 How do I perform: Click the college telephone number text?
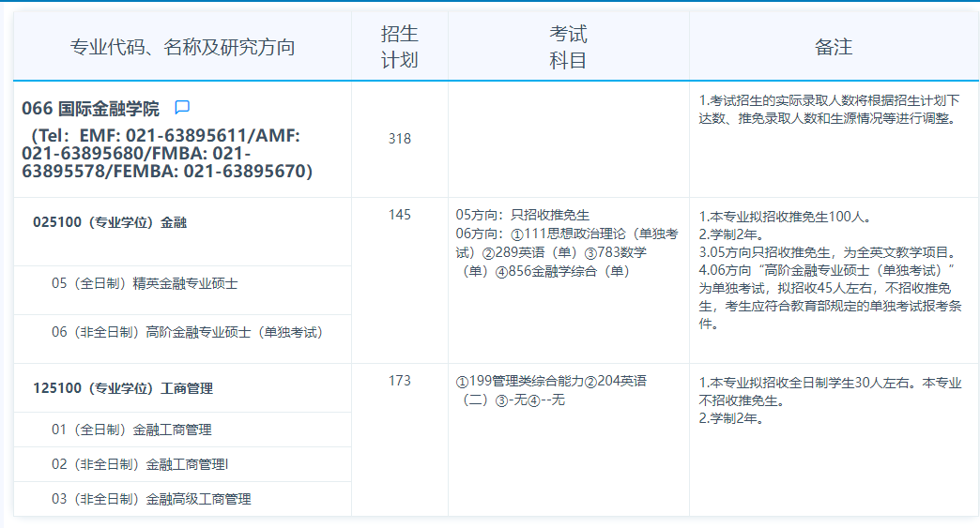(166, 154)
